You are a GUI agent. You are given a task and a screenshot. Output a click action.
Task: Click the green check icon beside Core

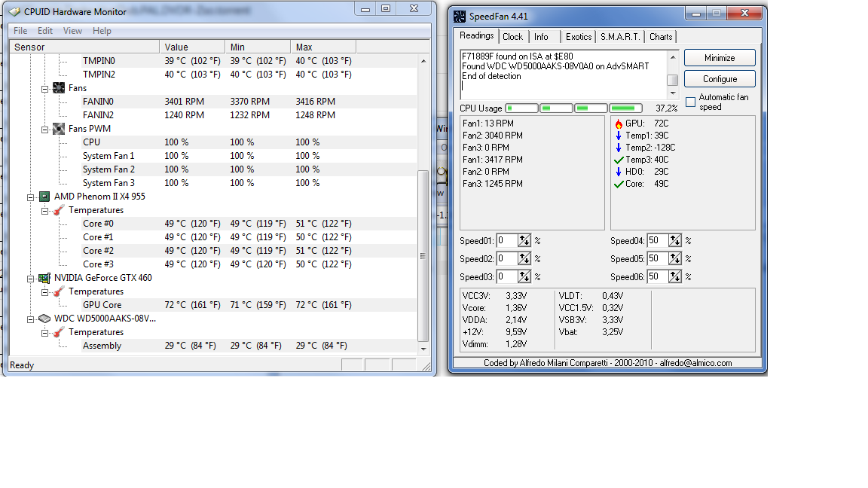(x=619, y=185)
